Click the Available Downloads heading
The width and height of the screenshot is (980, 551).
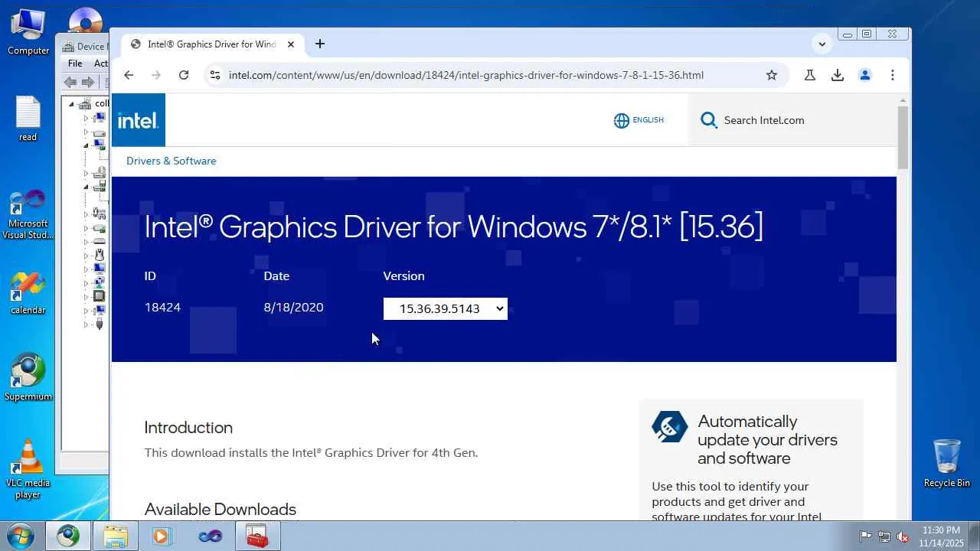[220, 510]
